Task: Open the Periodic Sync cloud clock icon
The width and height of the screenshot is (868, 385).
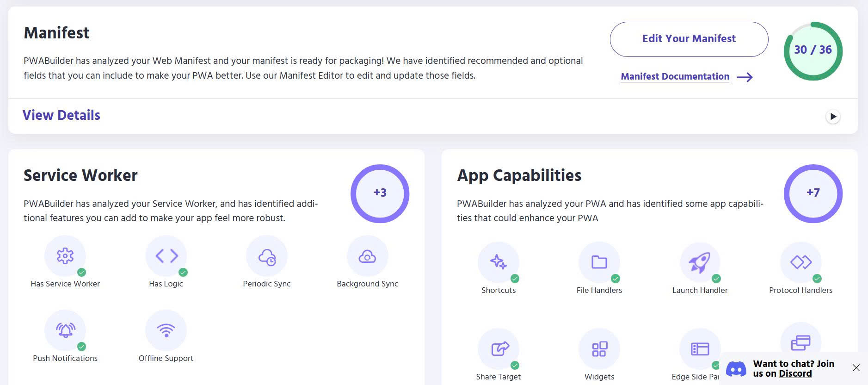Action: click(267, 256)
